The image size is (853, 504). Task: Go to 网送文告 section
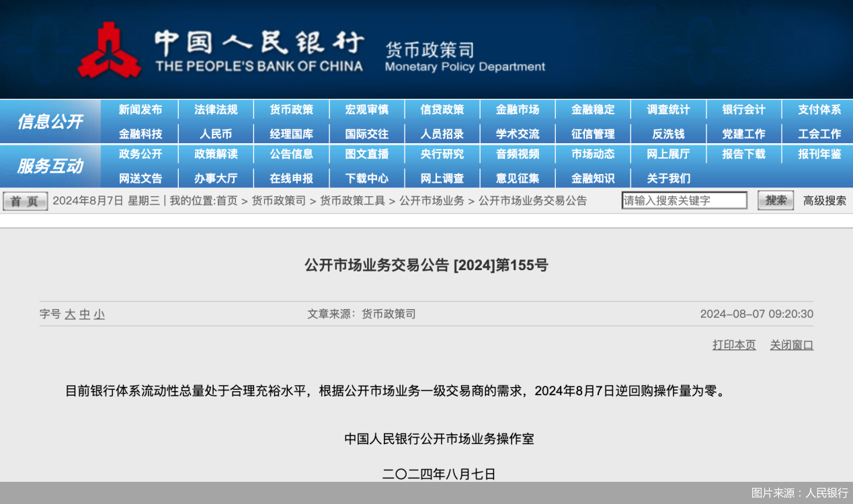140,179
